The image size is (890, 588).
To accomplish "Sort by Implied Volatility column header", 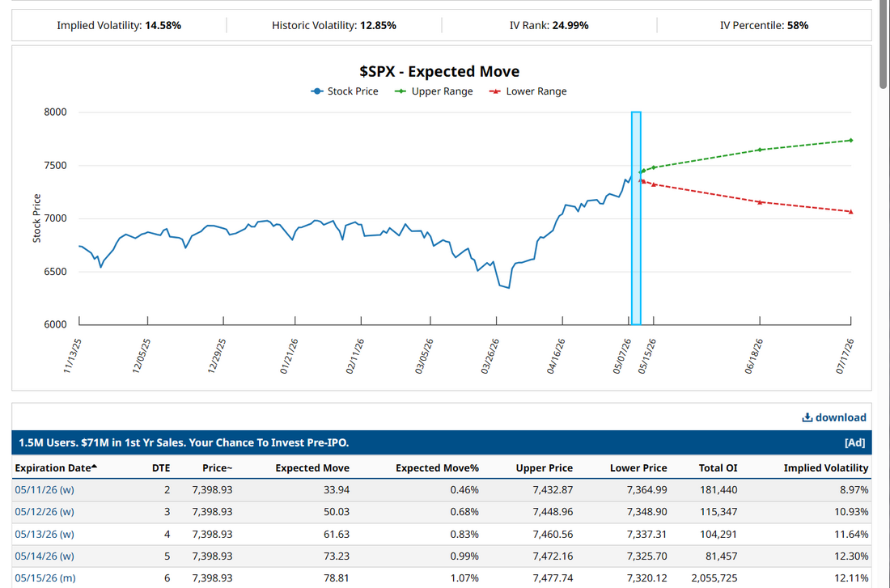I will click(826, 468).
